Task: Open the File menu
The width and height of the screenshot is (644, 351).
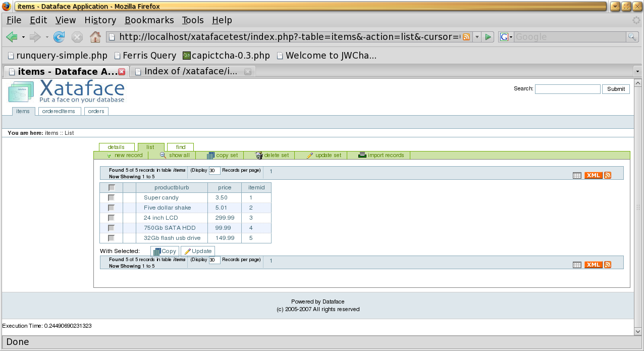Action: tap(14, 20)
